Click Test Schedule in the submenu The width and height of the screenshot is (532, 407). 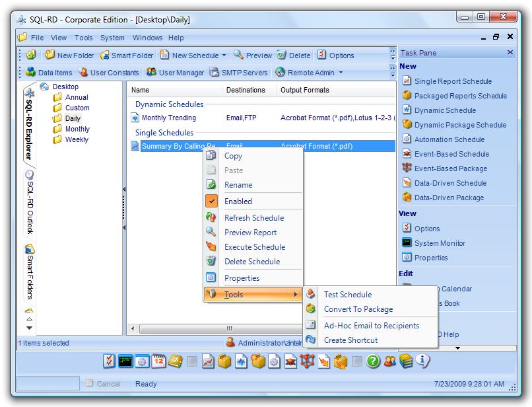[370, 295]
